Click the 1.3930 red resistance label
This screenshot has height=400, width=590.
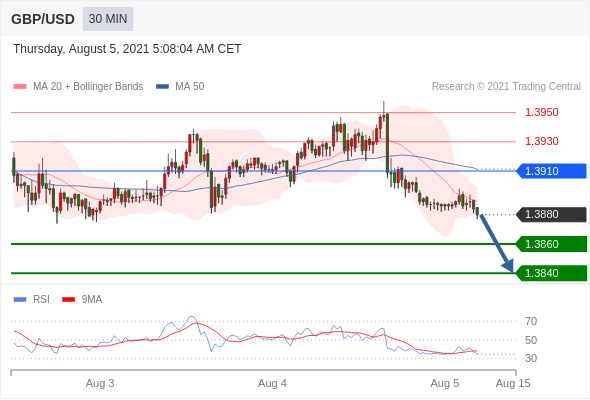click(541, 141)
